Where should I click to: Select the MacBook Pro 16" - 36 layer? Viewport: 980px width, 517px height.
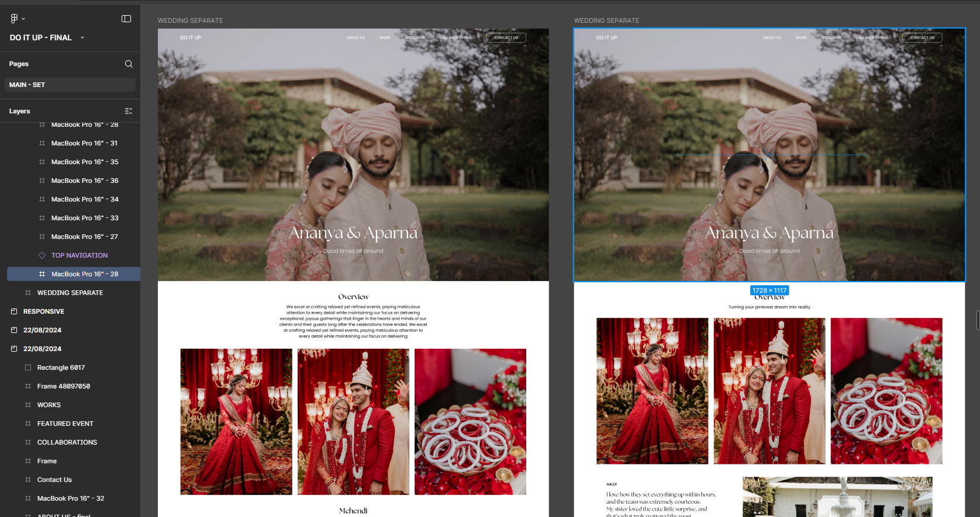click(85, 181)
